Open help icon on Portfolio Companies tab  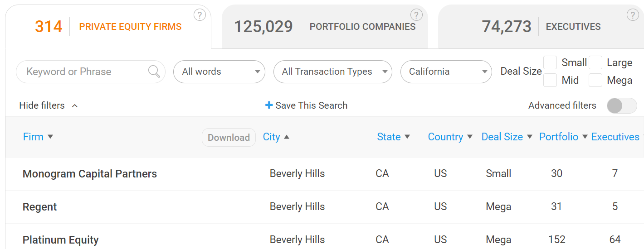click(x=416, y=15)
